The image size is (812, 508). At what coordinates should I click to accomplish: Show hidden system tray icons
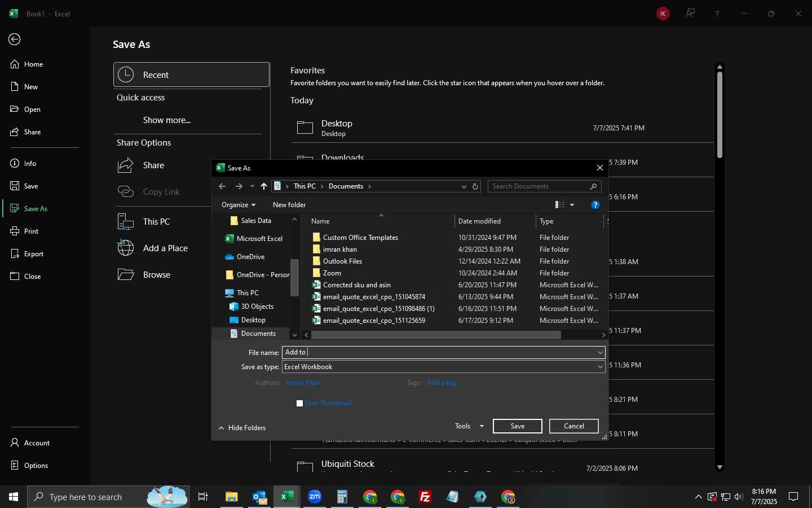pyautogui.click(x=698, y=497)
